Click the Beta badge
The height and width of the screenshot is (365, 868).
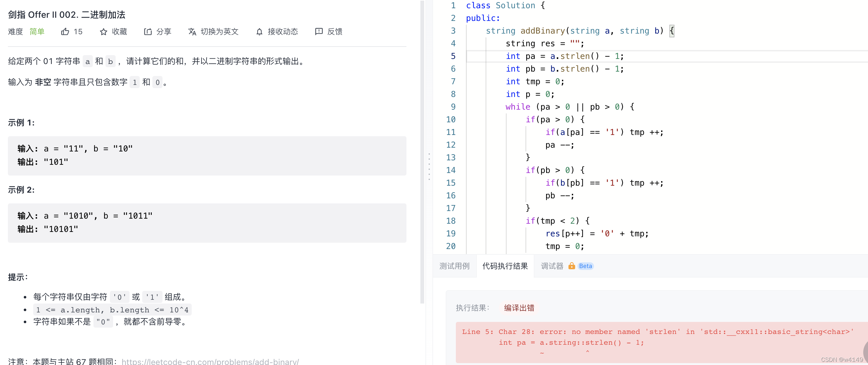(x=585, y=266)
